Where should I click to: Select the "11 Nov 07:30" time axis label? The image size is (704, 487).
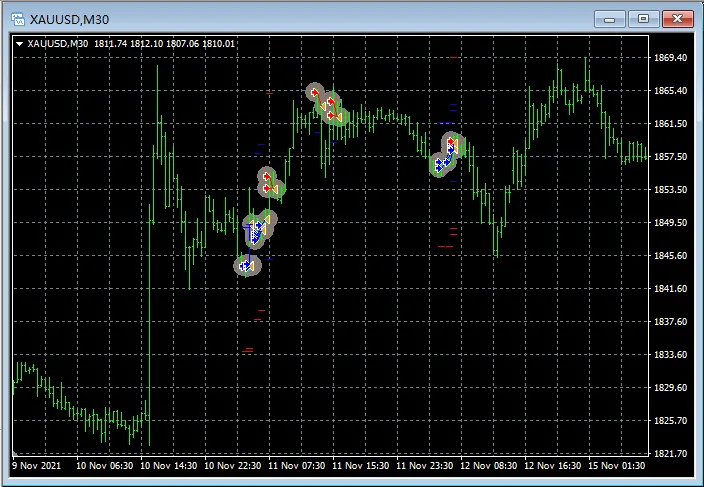pos(297,466)
